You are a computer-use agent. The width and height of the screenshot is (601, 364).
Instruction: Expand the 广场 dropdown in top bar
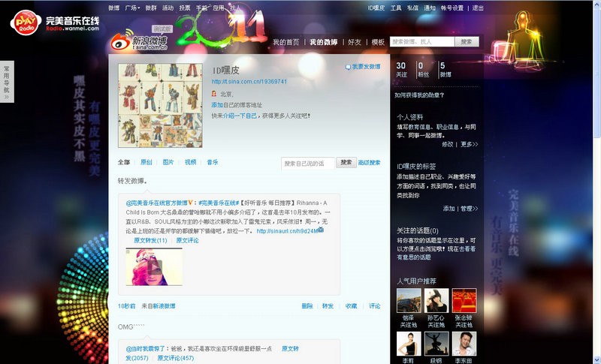pyautogui.click(x=133, y=8)
